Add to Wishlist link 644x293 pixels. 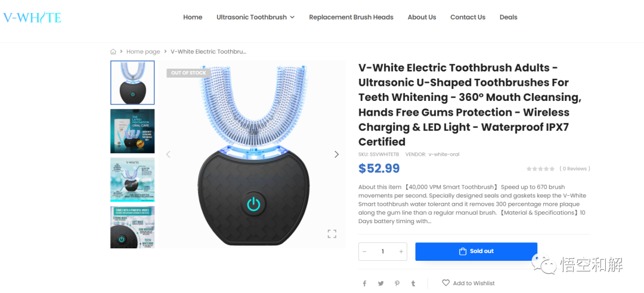pyautogui.click(x=468, y=283)
